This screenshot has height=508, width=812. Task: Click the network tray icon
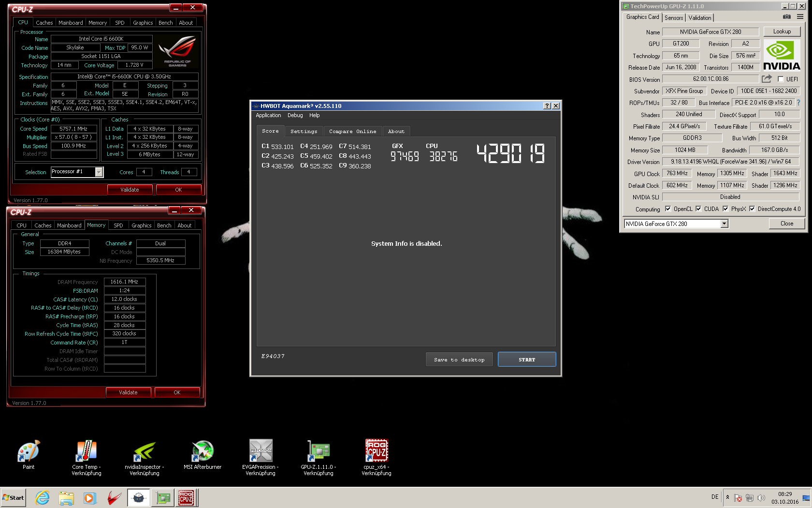pyautogui.click(x=750, y=498)
